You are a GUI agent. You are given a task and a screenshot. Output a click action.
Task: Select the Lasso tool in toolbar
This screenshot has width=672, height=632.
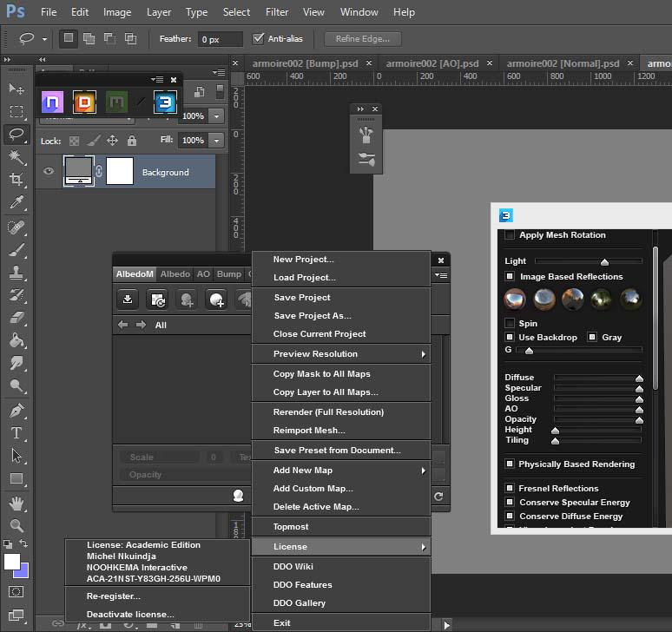16,134
